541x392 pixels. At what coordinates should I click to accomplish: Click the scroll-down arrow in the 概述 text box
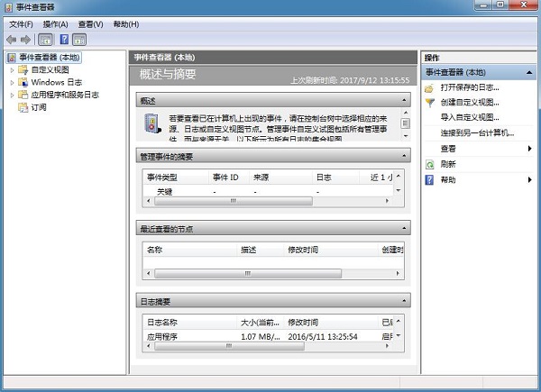(x=406, y=136)
